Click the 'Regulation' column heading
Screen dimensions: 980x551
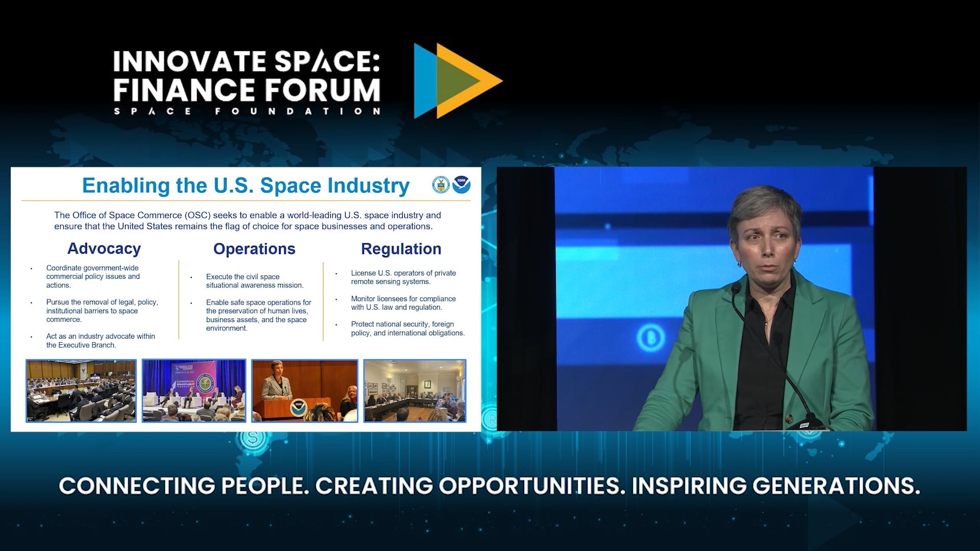[401, 249]
